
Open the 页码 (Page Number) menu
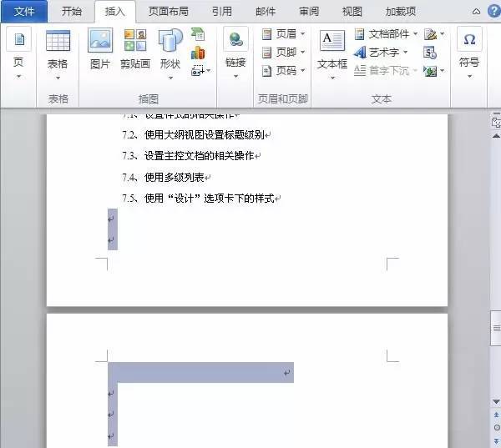[283, 71]
